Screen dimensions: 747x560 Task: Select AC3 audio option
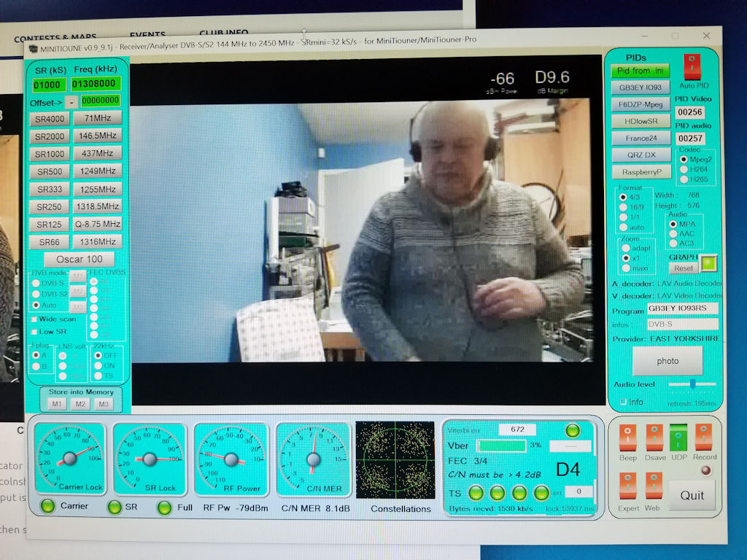(673, 244)
